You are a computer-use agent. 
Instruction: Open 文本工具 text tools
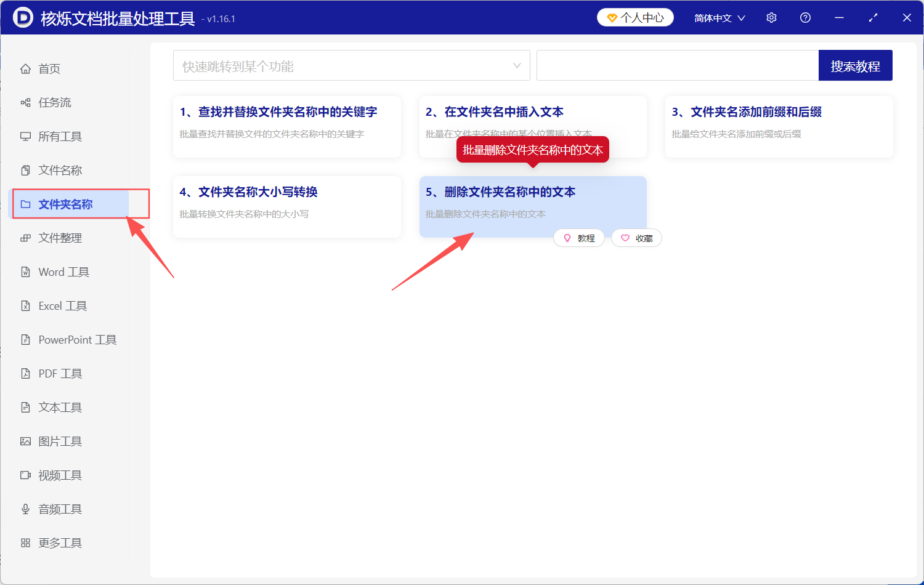click(59, 407)
